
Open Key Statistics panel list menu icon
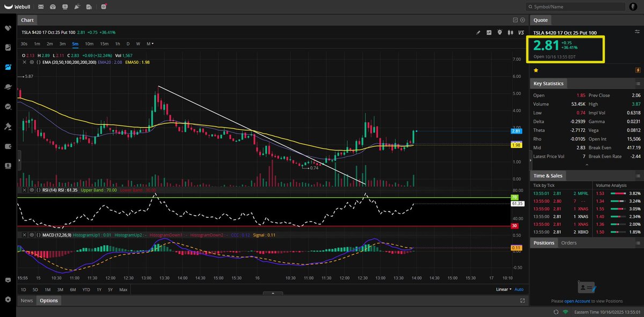point(638,84)
